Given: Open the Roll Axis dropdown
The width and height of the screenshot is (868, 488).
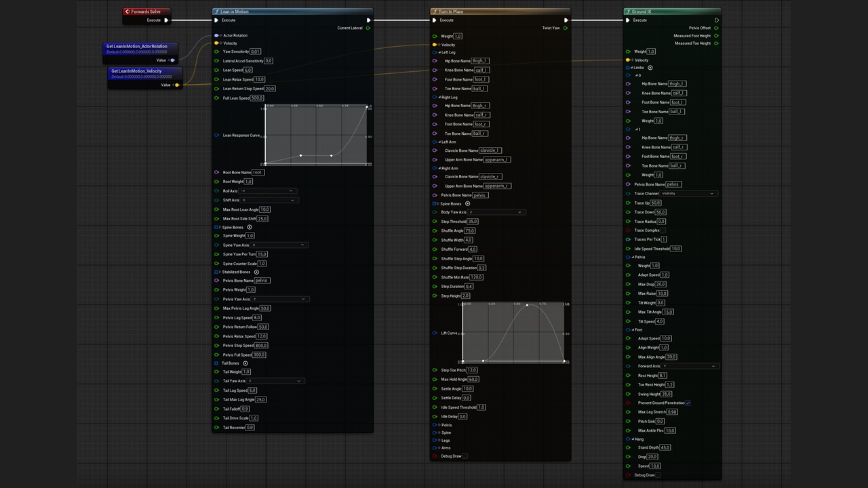Looking at the screenshot, I should tap(268, 191).
